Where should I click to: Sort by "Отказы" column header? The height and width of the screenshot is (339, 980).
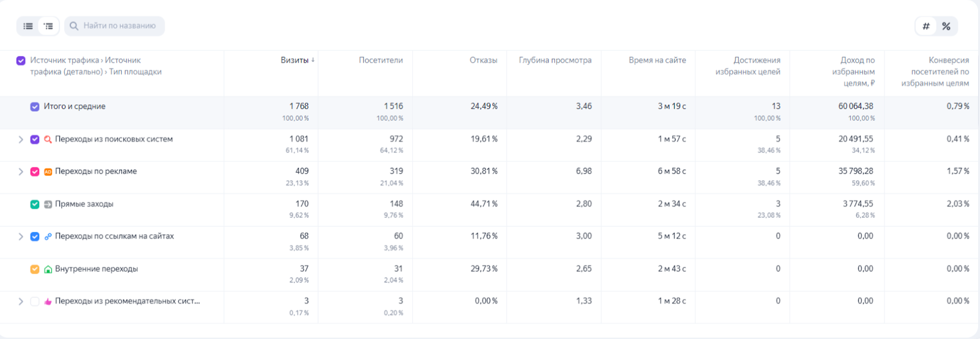point(483,60)
